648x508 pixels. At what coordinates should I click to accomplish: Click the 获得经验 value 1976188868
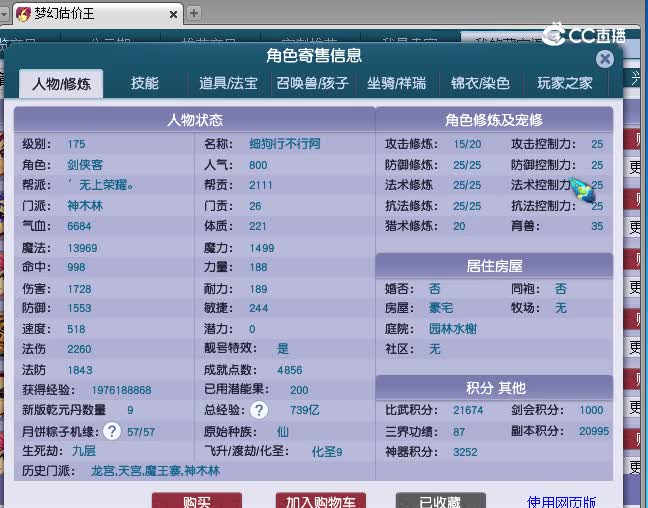coord(122,390)
